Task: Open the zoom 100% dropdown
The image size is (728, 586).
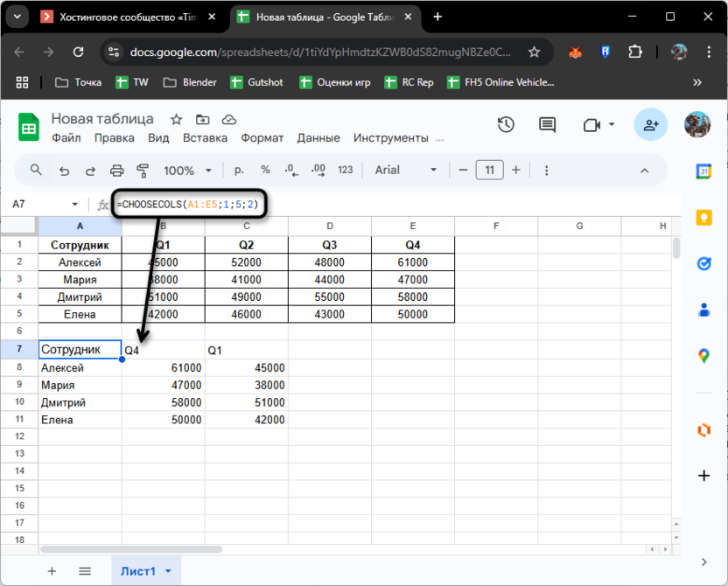Action: coord(187,171)
